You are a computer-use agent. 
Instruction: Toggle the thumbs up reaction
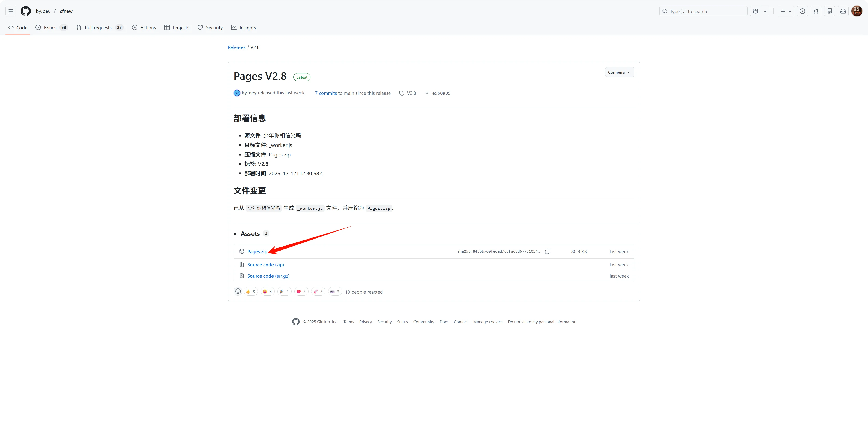(x=251, y=291)
